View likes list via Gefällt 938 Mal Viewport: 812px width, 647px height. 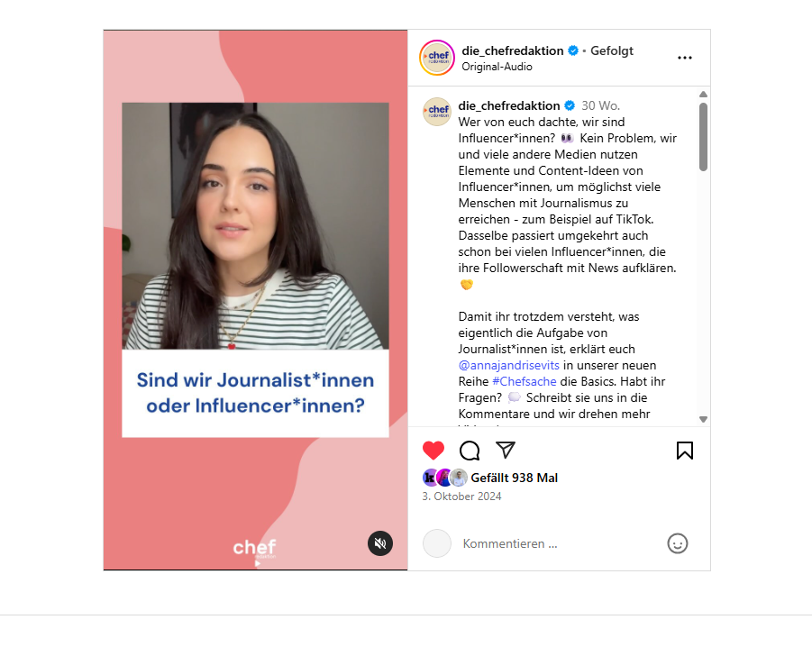click(514, 478)
